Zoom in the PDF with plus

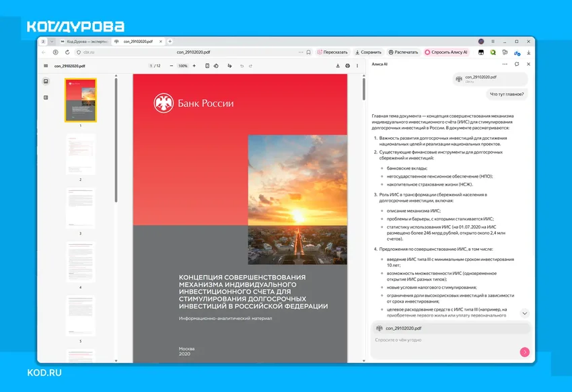point(194,66)
